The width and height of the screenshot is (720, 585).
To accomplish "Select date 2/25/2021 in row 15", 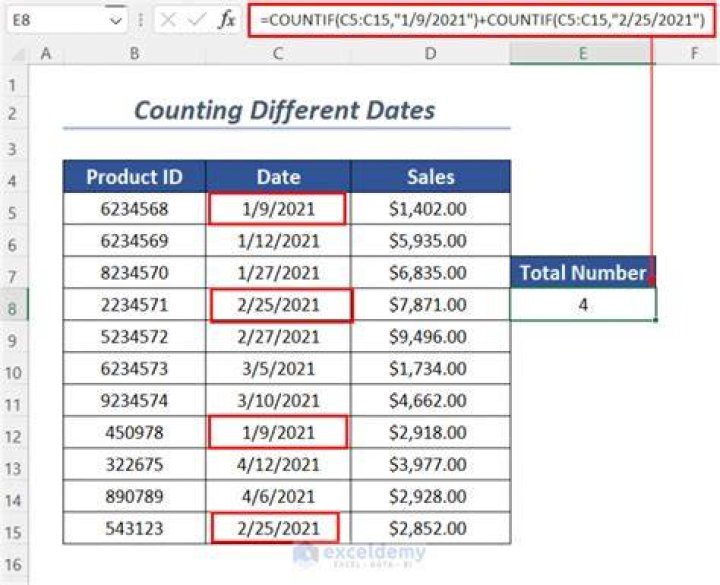I will coord(278,528).
